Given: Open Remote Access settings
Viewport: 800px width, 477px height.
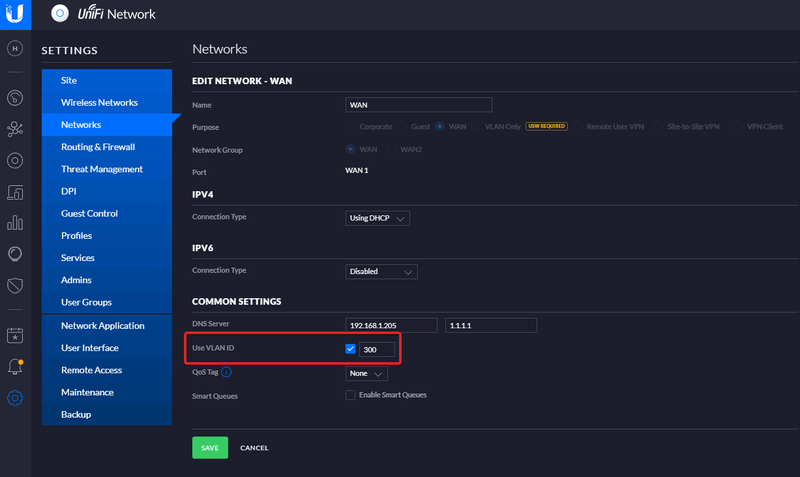Looking at the screenshot, I should coord(107,370).
